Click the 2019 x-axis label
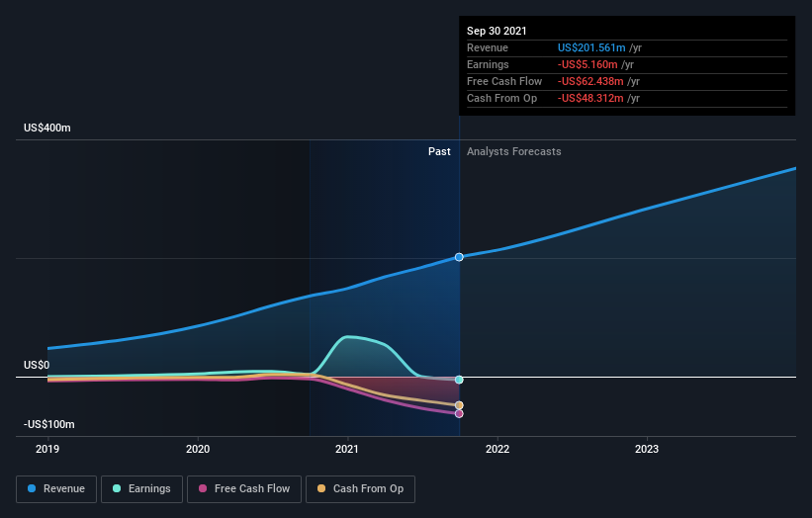Screen dimensions: 812x518 click(47, 449)
